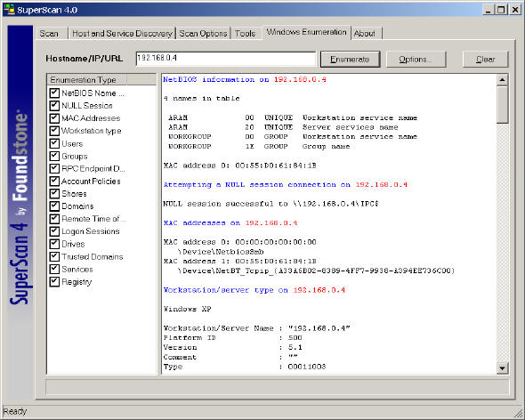Viewport: 525px width, 420px height.
Task: Close the SuperScan 4.0 window
Action: pyautogui.click(x=515, y=10)
